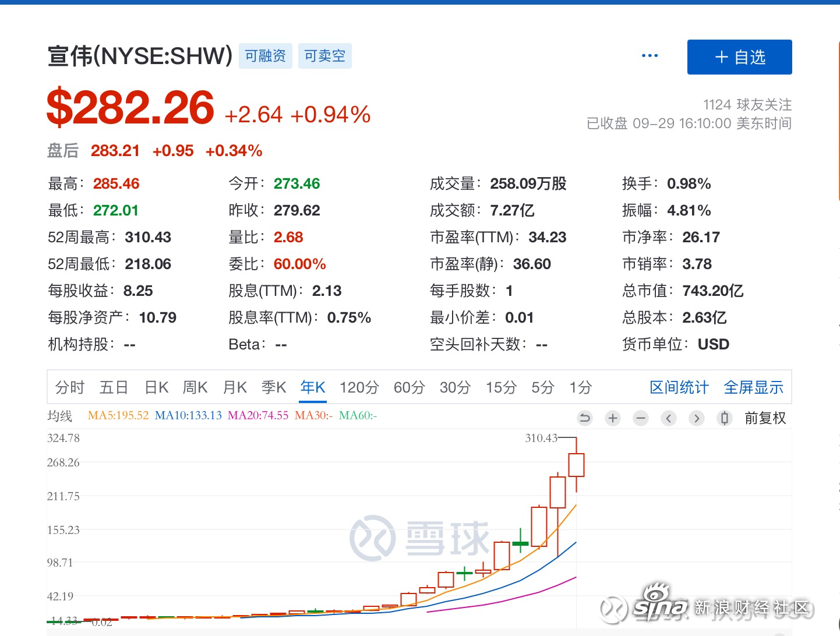Viewport: 840px width, 636px height.
Task: Zoom in chart with plus icon
Action: point(613,418)
